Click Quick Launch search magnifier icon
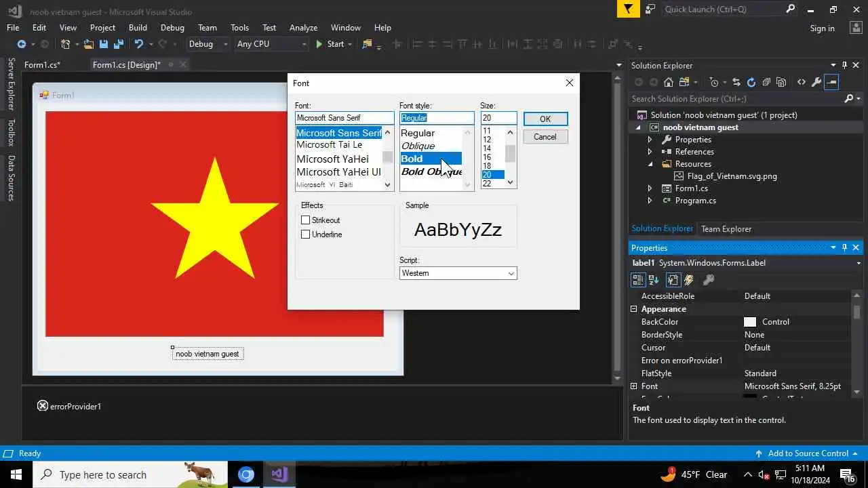 [x=790, y=9]
